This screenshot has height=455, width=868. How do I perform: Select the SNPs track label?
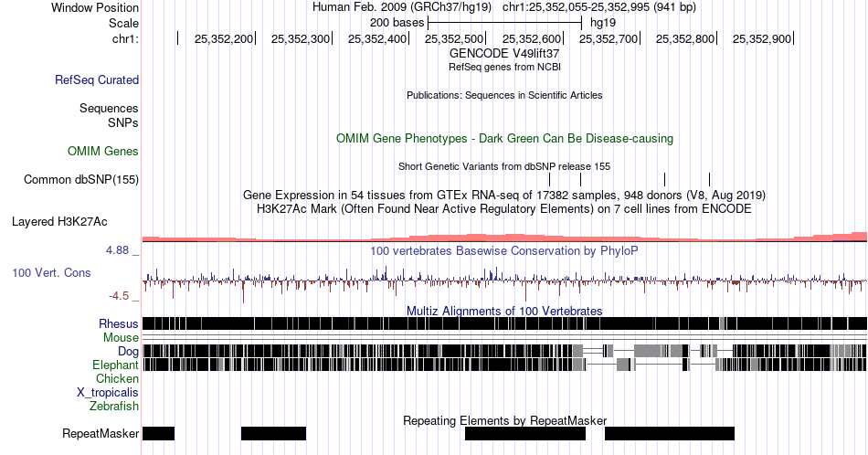tap(123, 122)
